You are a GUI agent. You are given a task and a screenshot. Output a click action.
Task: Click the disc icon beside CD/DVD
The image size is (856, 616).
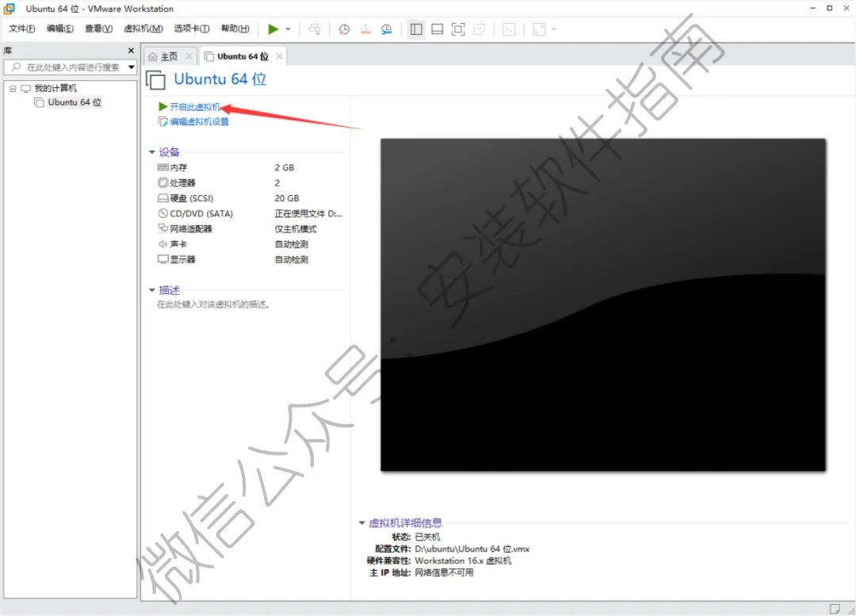click(x=162, y=213)
